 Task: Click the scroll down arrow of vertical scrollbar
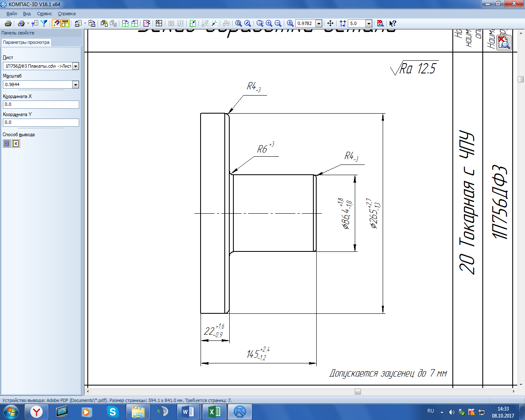click(521, 385)
